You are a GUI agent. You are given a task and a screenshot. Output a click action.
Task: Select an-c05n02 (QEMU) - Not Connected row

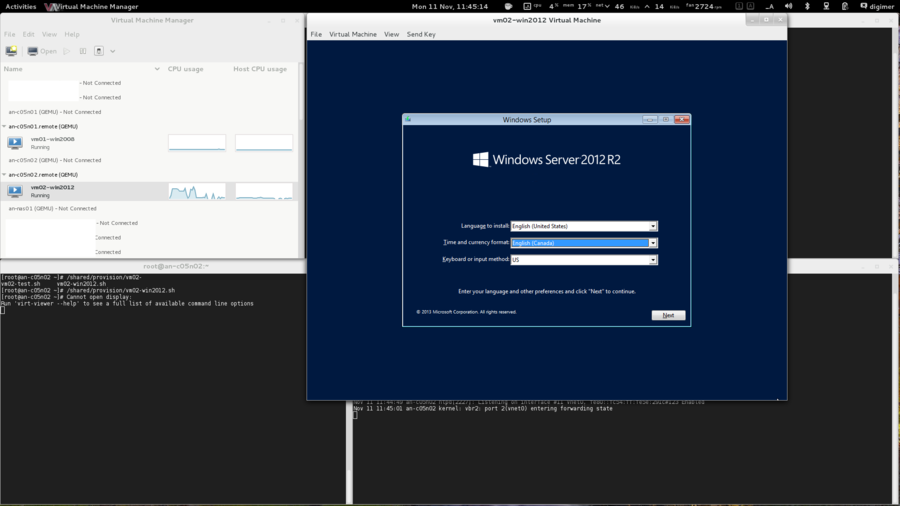[55, 160]
